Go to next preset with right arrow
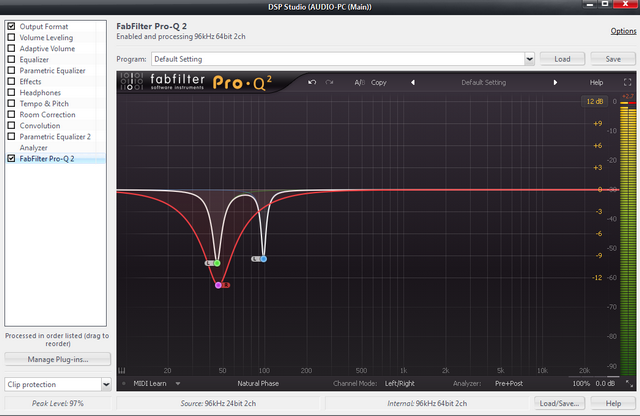 555,82
